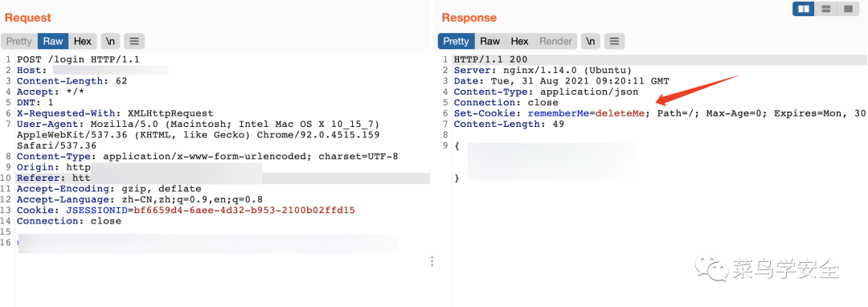
Task: Open Hex tab in Response panel
Action: coord(519,41)
